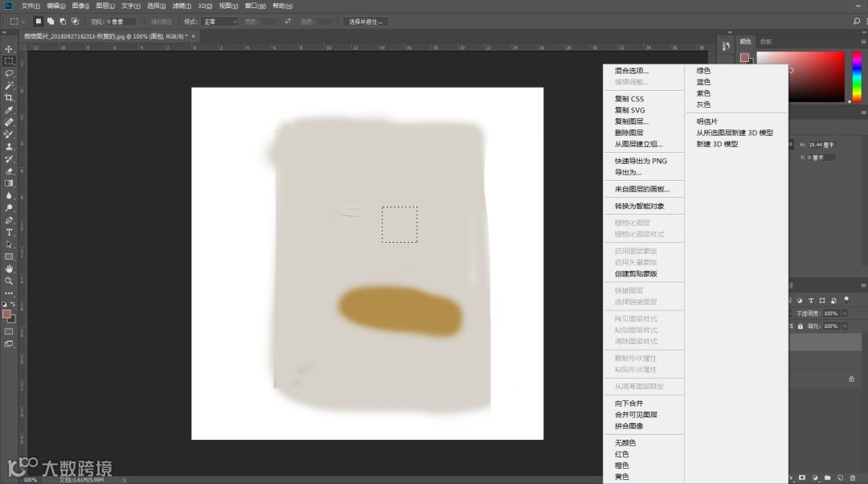The height and width of the screenshot is (484, 868).
Task: Open the 滤镜 Filter menu
Action: [x=182, y=6]
